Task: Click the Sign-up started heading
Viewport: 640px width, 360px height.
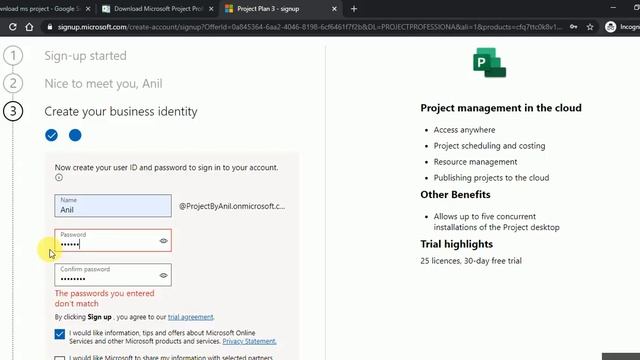Action: [85, 56]
